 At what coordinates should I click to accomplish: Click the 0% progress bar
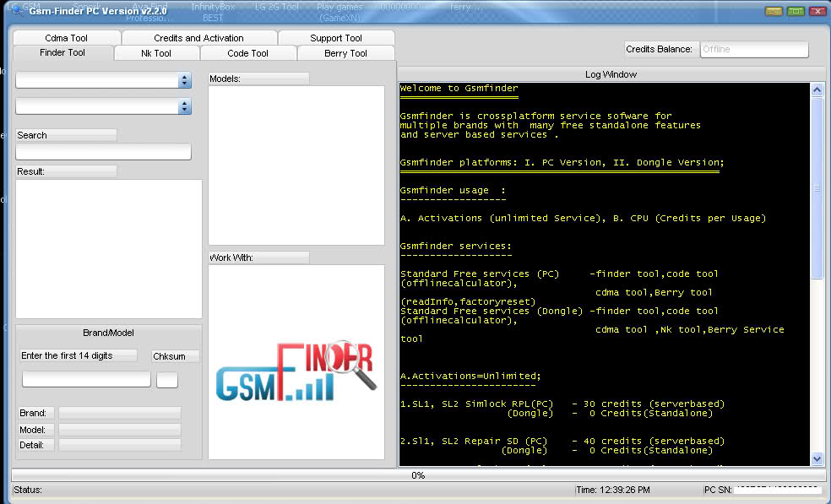click(417, 475)
